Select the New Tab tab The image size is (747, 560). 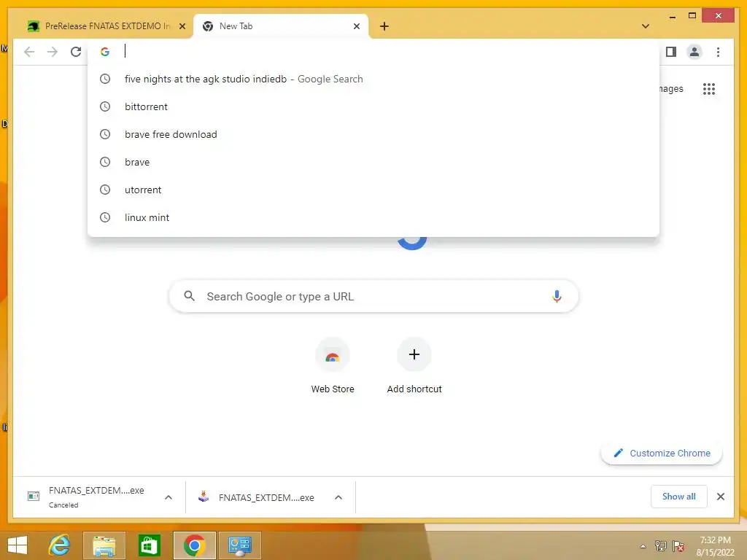tap(281, 26)
